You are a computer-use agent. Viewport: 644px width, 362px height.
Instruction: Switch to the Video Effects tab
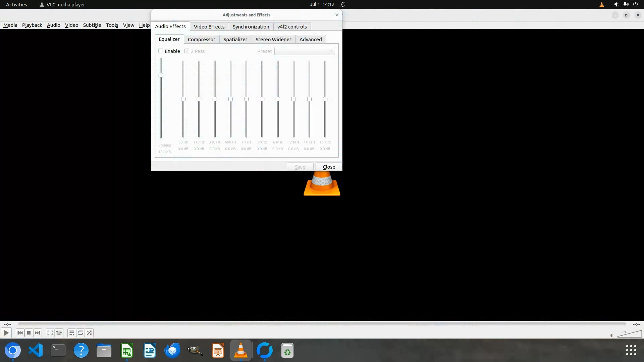[x=209, y=26]
